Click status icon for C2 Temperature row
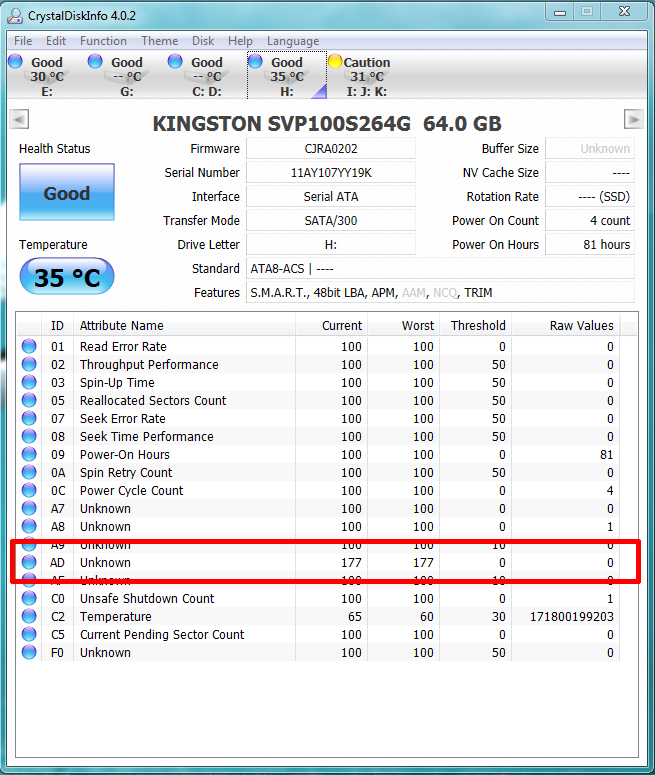The width and height of the screenshot is (655, 775). click(29, 616)
